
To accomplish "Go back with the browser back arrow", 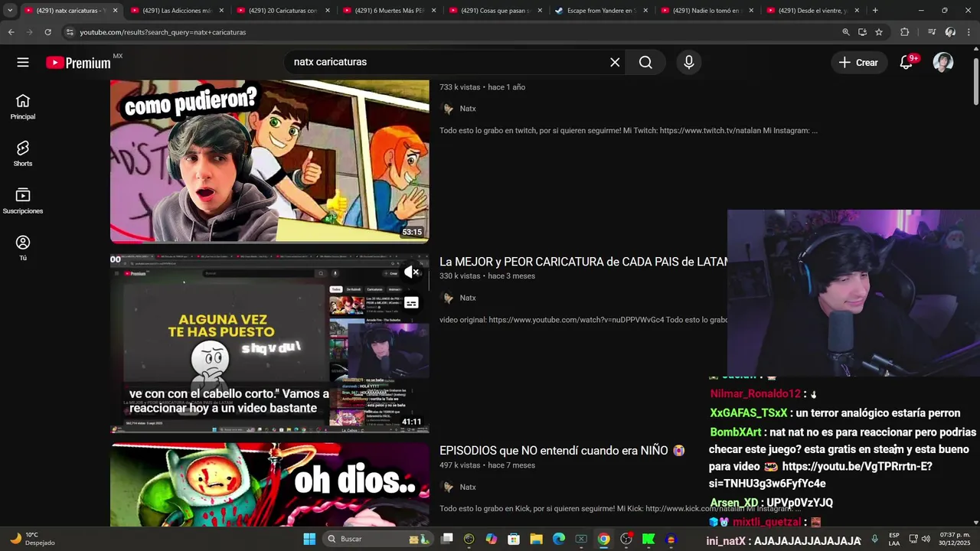I will (11, 32).
